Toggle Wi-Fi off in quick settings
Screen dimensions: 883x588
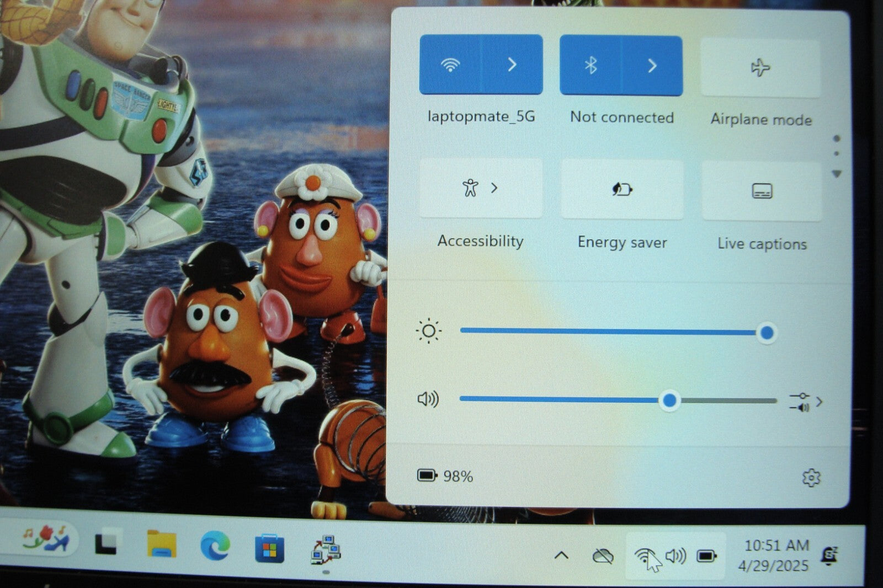point(450,65)
